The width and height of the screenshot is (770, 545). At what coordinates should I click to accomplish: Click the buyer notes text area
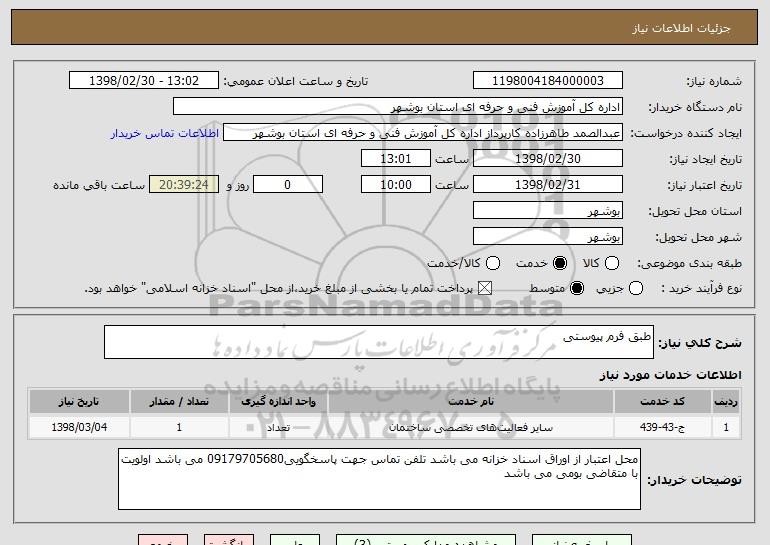(x=379, y=479)
